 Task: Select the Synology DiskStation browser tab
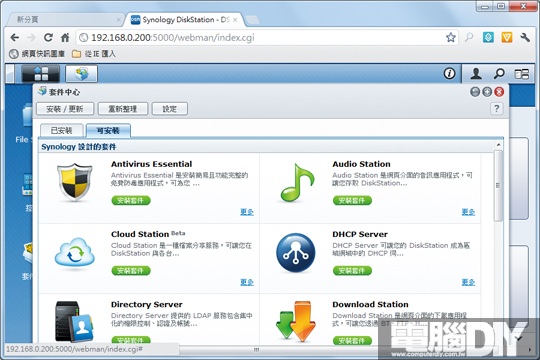(x=183, y=20)
